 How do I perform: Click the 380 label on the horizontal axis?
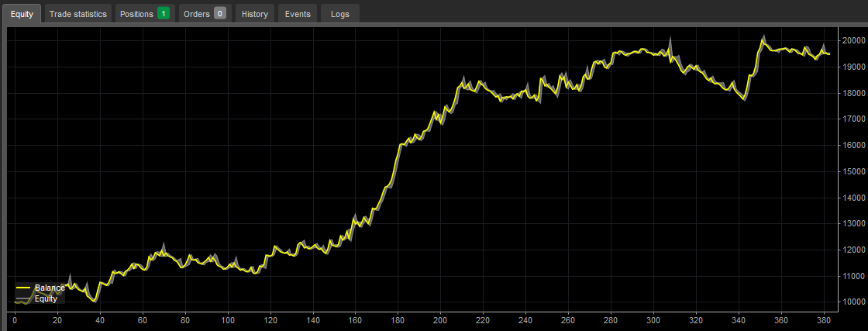pos(825,320)
